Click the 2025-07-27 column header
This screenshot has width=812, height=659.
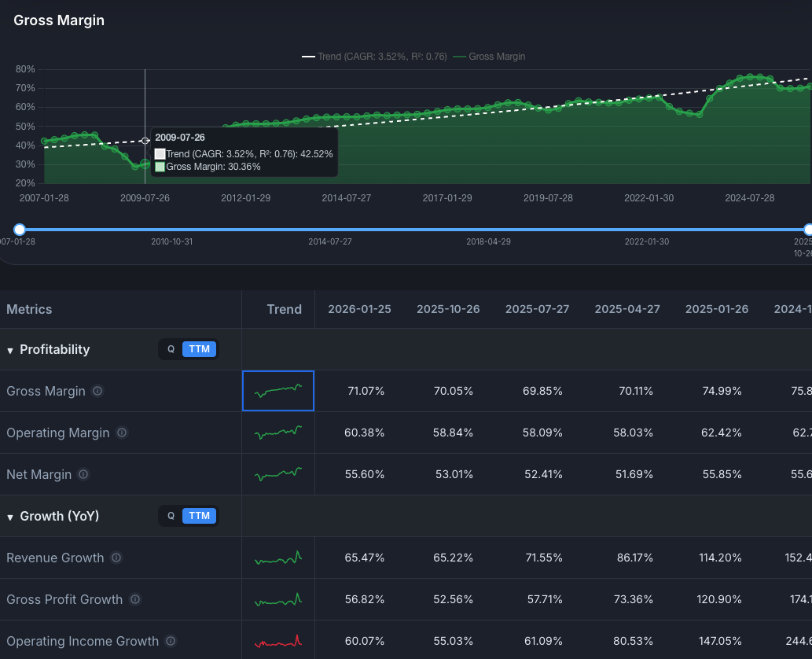[x=537, y=309]
